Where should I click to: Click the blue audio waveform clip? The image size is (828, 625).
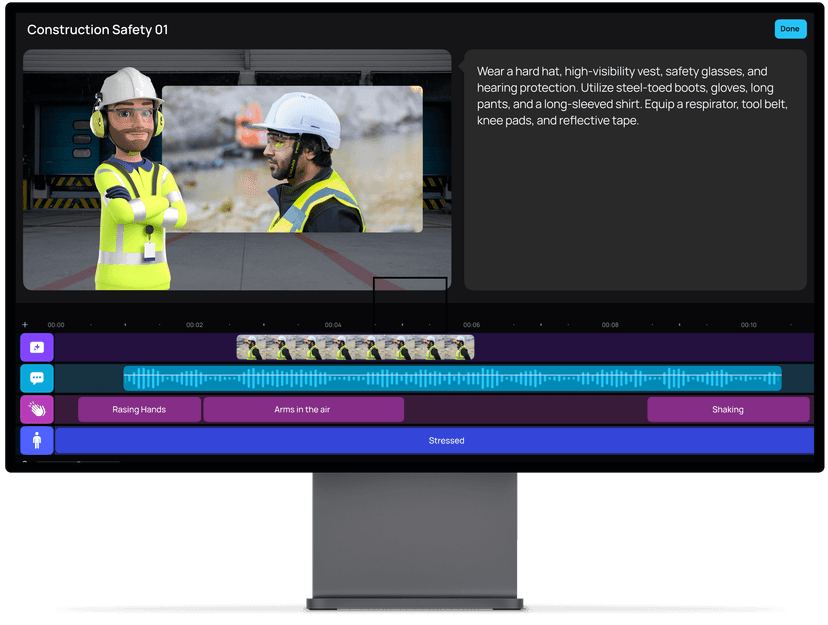pyautogui.click(x=450, y=378)
